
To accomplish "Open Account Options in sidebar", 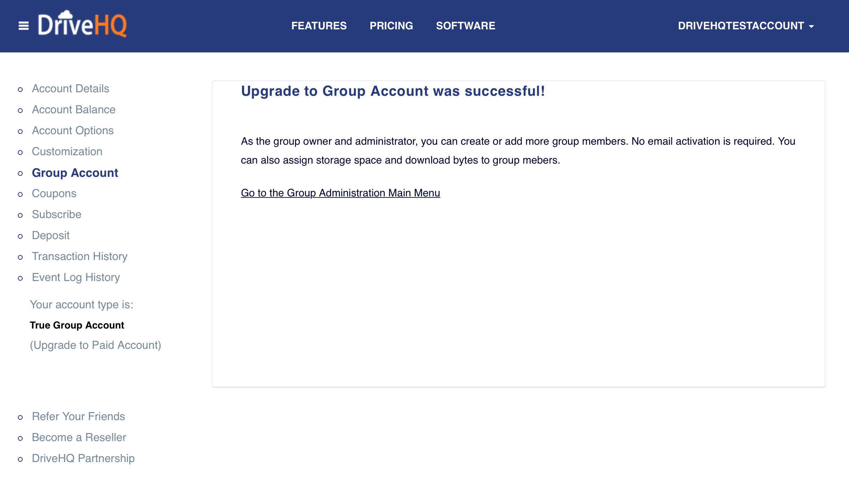I will (73, 131).
